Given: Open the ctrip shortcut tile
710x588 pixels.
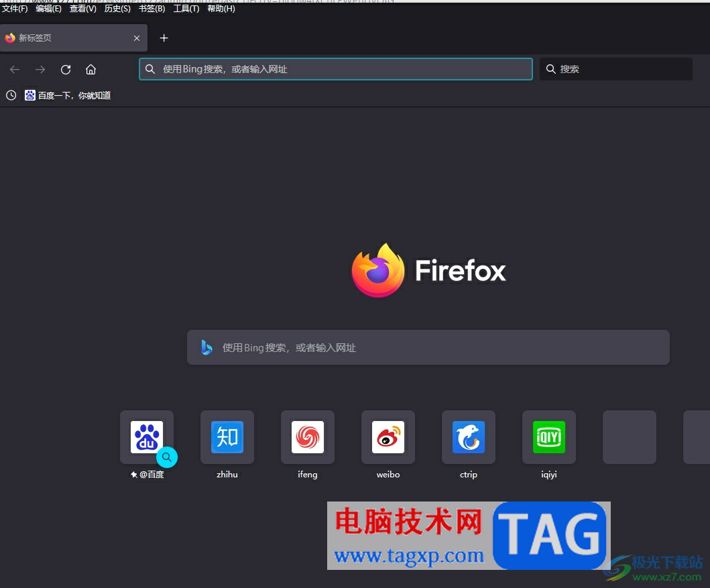Looking at the screenshot, I should (x=469, y=437).
